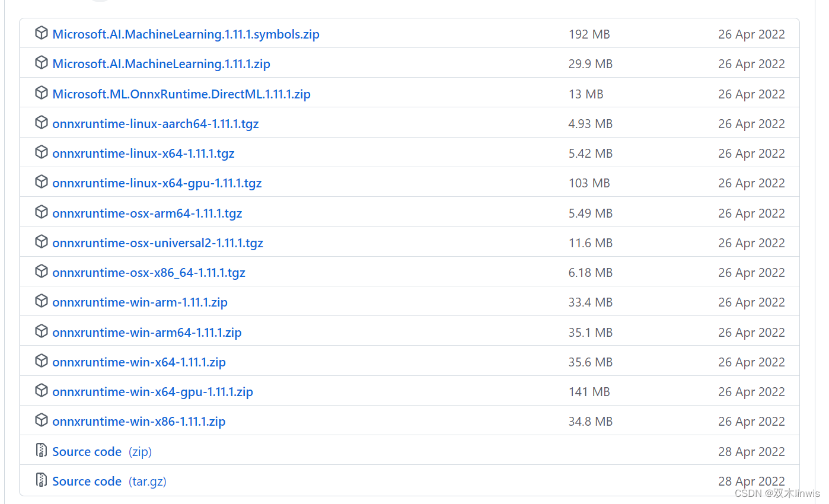Click package icon beside onnxruntime-osx-universal2-1.11.1.tgz

(x=41, y=242)
